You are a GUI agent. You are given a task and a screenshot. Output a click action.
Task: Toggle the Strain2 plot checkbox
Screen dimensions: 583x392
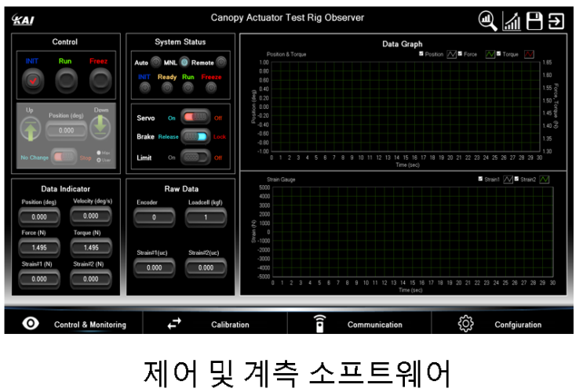516,179
